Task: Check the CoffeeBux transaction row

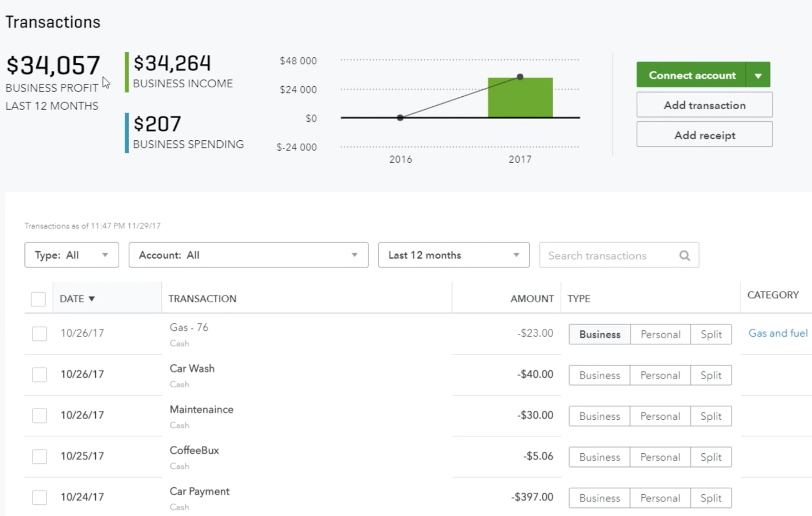Action: click(x=39, y=456)
